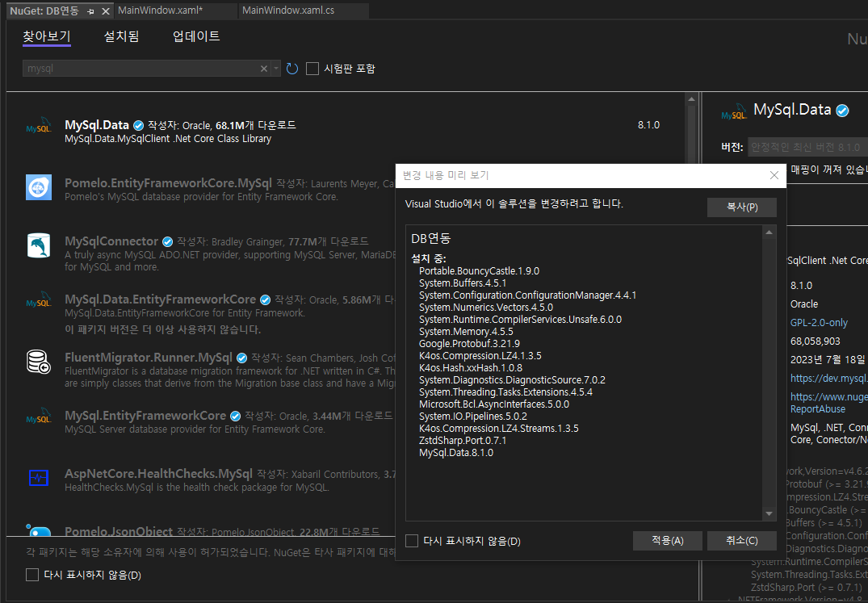Click version 8.1.0 in MySql.Data row

pos(648,125)
